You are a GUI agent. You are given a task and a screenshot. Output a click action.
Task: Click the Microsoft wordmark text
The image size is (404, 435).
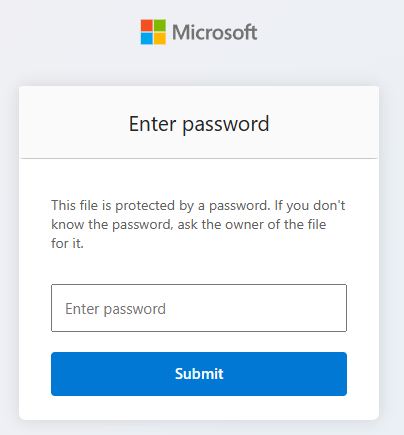click(215, 33)
